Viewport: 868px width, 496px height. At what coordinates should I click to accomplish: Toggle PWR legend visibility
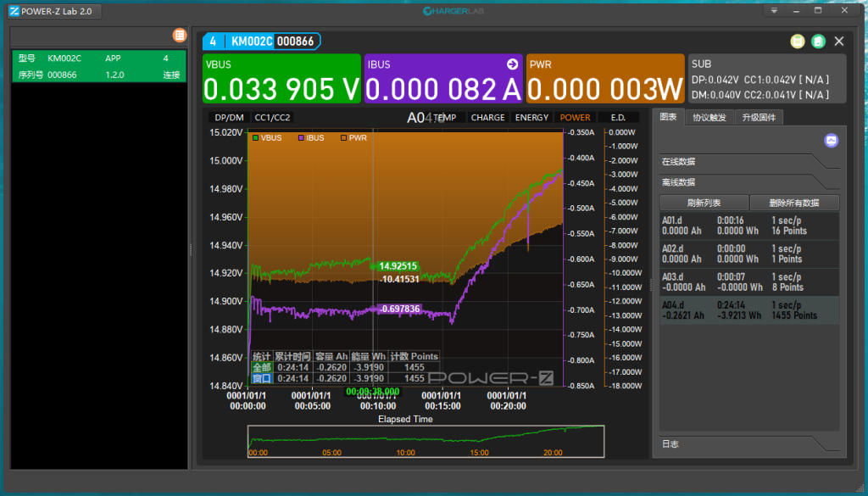[353, 138]
